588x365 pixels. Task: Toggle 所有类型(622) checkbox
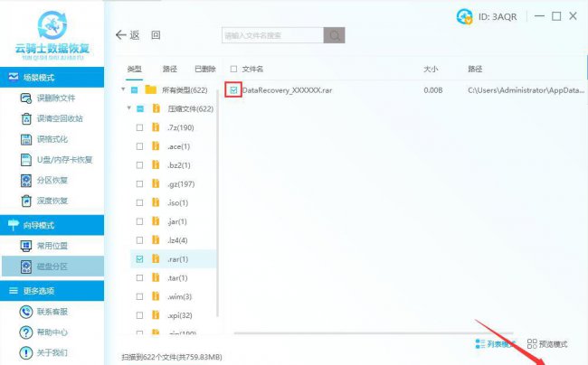pos(134,89)
